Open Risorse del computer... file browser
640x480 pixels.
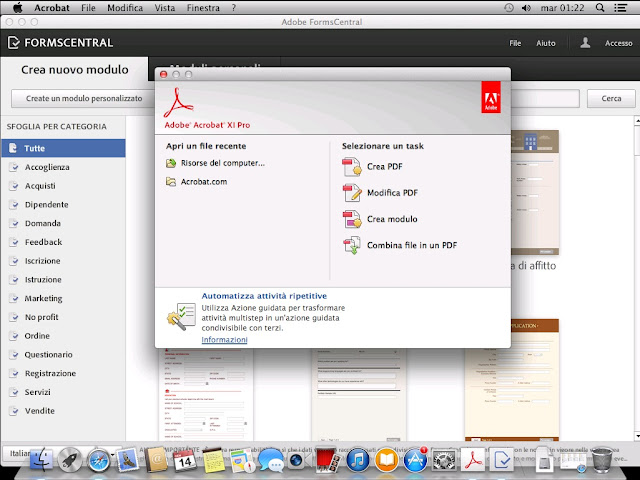tap(215, 163)
